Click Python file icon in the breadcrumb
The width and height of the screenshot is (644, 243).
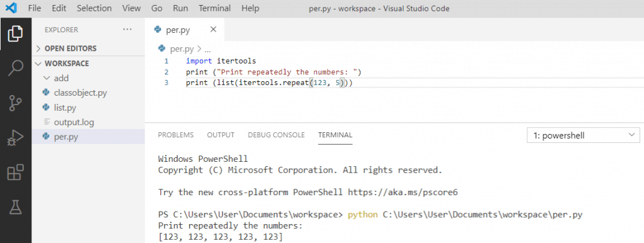pyautogui.click(x=162, y=49)
